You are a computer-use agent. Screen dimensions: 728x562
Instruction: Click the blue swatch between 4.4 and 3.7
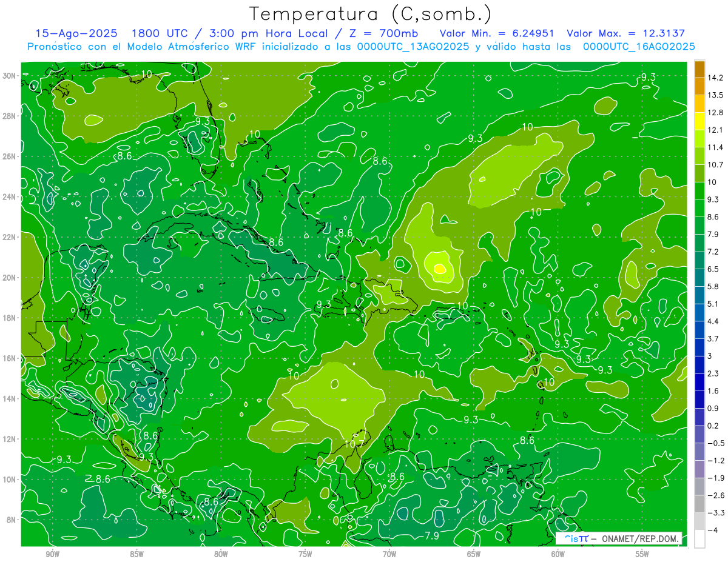click(699, 329)
